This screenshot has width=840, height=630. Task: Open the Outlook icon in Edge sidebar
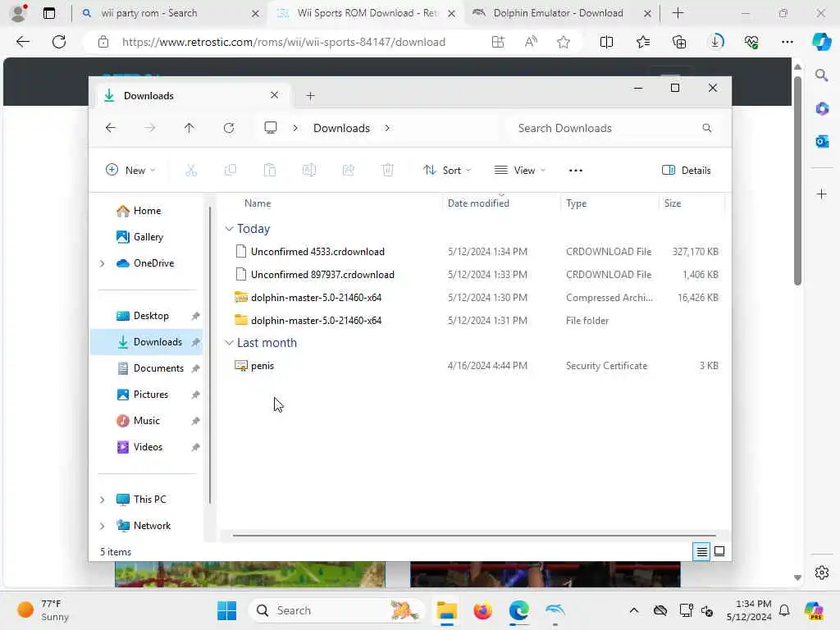tap(822, 141)
